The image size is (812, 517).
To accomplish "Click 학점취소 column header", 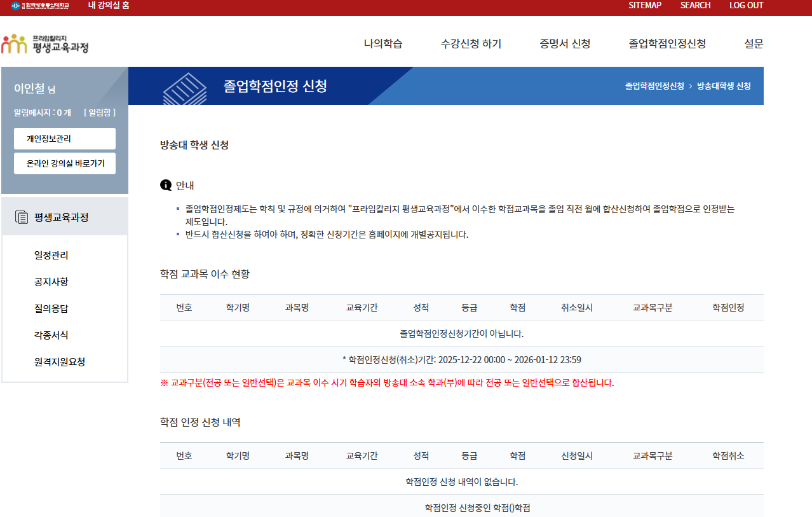I will (728, 456).
